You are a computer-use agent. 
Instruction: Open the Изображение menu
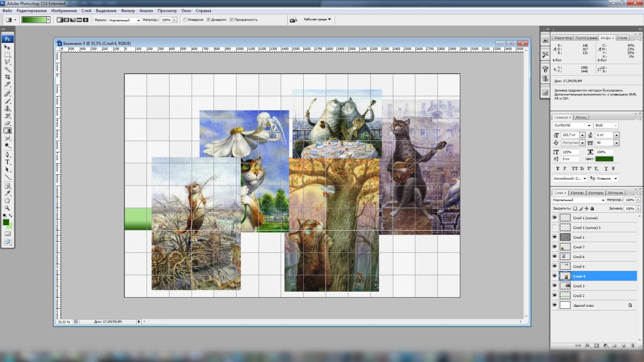(x=64, y=10)
